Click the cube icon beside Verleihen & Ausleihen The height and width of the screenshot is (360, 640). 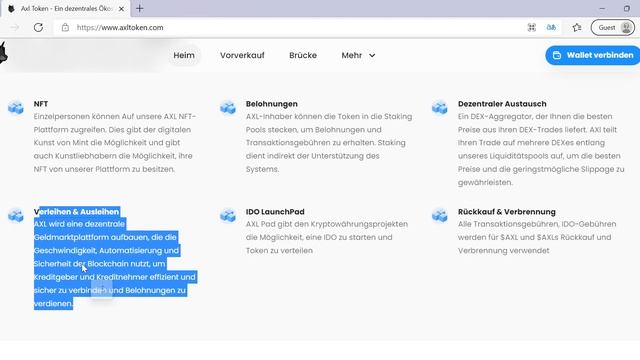pos(16,215)
